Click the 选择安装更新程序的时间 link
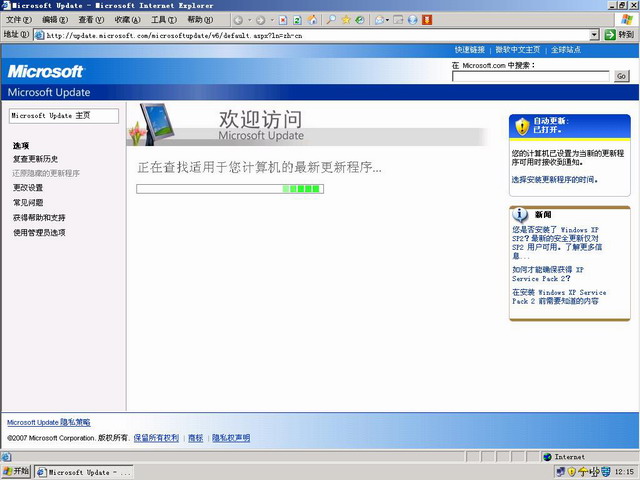 (555, 180)
